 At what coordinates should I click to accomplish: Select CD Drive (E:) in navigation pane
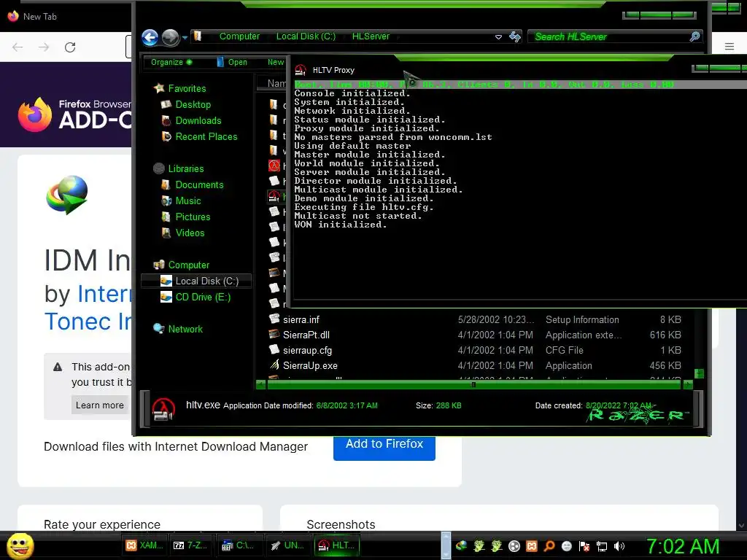(203, 297)
